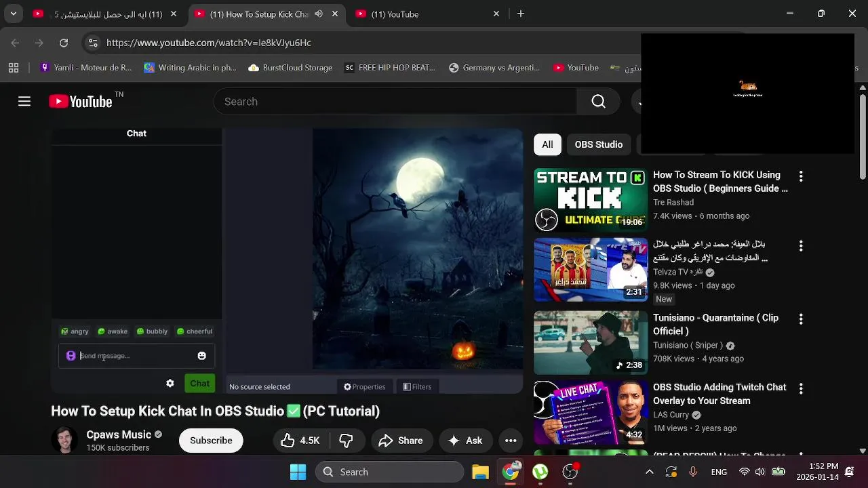The image size is (868, 488).
Task: Open the taskbar app with red notification badge
Action: click(x=570, y=472)
